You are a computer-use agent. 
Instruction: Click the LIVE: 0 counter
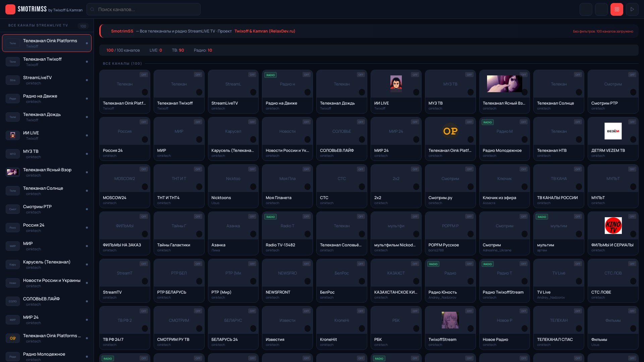(156, 50)
